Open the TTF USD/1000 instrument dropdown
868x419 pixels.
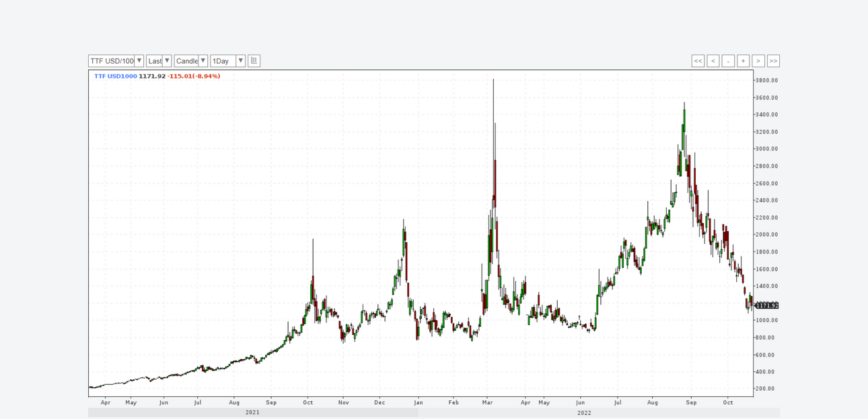pyautogui.click(x=116, y=61)
